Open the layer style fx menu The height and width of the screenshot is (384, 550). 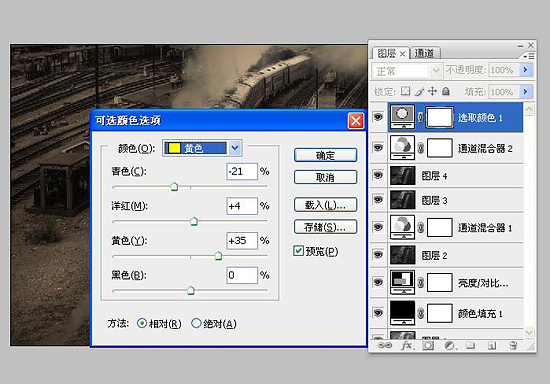(407, 345)
